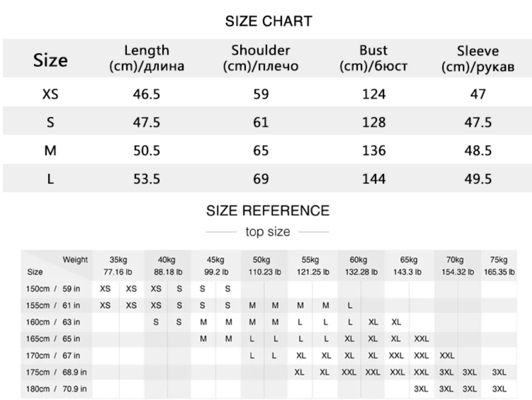The image size is (532, 400).
Task: Click the S row length value 47.5
Action: (x=146, y=122)
